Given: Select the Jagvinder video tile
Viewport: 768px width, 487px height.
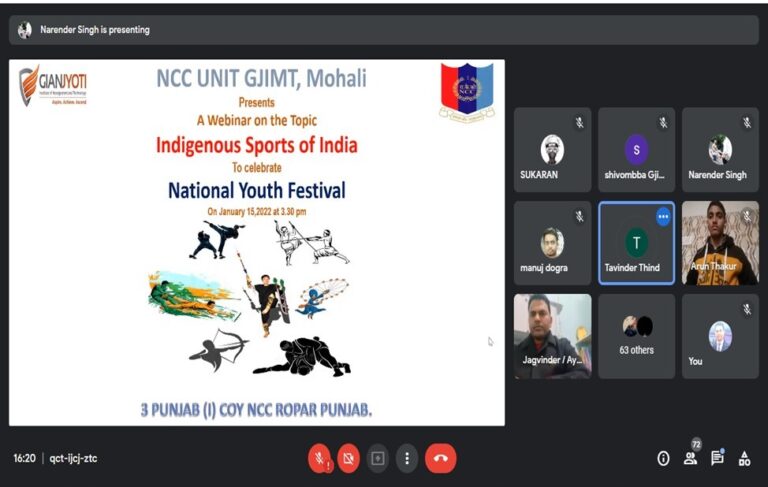Looking at the screenshot, I should (552, 336).
